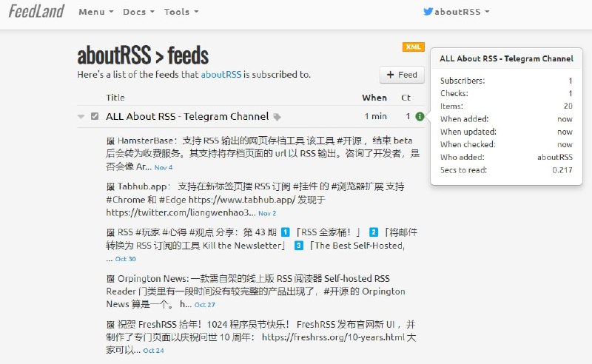Click the FeedLand logo
Viewport: 592px width, 364px height.
click(x=36, y=11)
